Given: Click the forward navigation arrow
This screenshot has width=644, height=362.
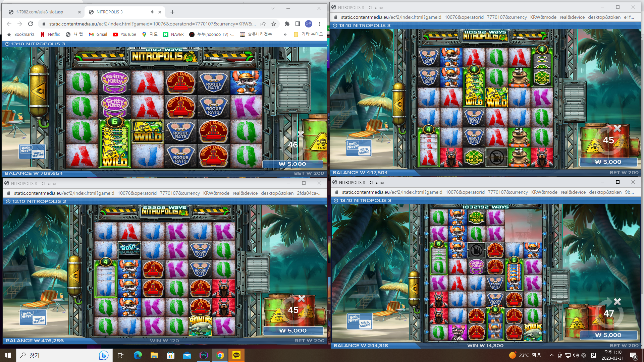Looking at the screenshot, I should (20, 24).
